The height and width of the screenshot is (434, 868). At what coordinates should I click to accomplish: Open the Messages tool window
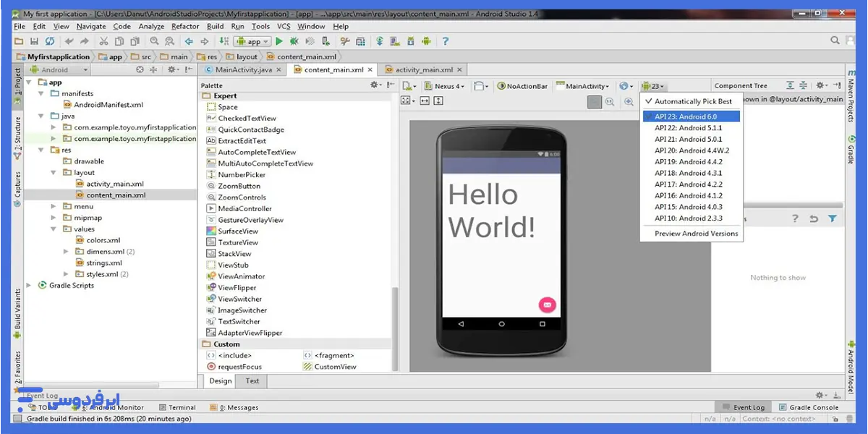point(234,407)
